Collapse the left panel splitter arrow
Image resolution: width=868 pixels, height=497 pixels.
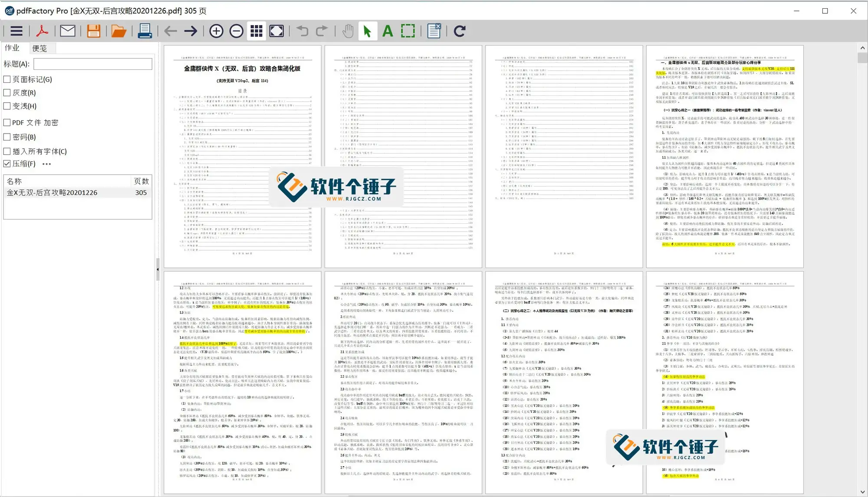coord(158,269)
